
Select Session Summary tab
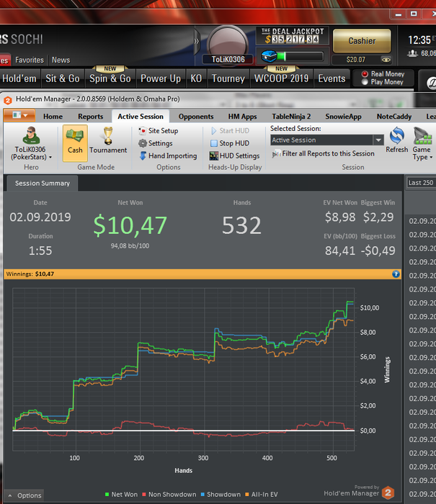click(42, 183)
